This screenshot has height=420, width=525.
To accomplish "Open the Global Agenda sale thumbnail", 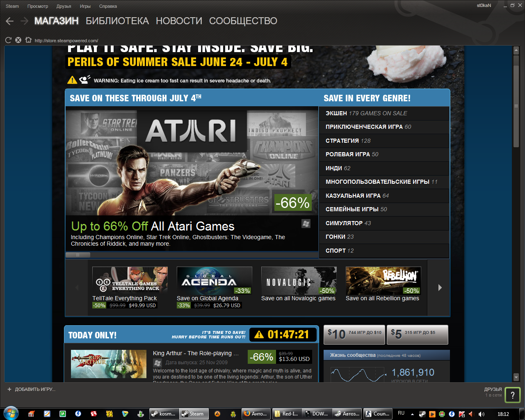I will click(x=215, y=281).
